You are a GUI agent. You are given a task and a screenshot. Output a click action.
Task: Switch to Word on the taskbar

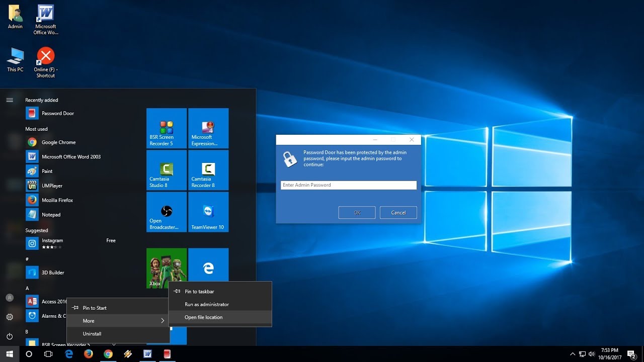pos(147,354)
